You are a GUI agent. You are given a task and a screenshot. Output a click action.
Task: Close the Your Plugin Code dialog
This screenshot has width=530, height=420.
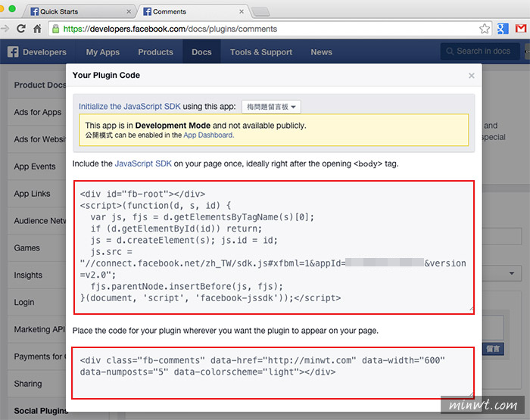pos(472,76)
